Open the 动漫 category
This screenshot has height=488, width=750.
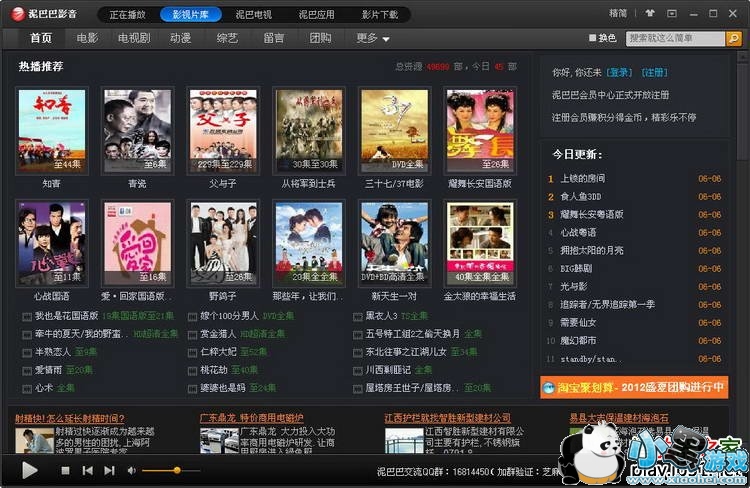tap(180, 38)
